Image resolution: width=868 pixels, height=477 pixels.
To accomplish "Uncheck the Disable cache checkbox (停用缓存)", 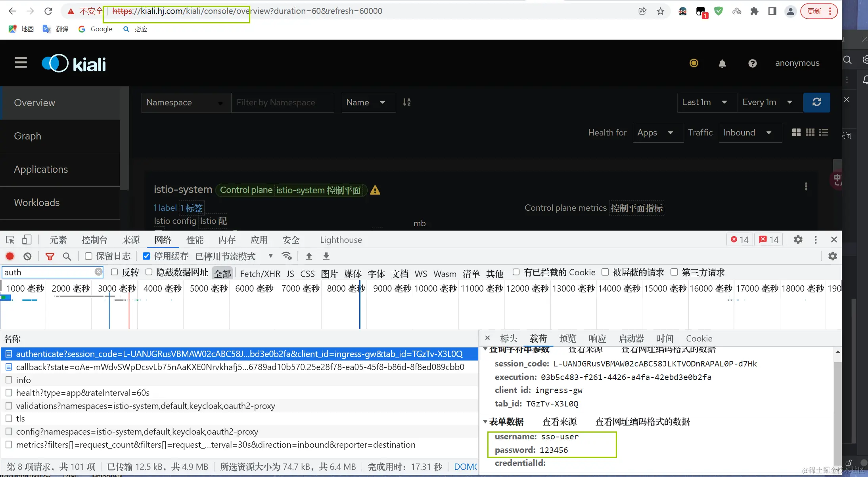I will (x=146, y=256).
